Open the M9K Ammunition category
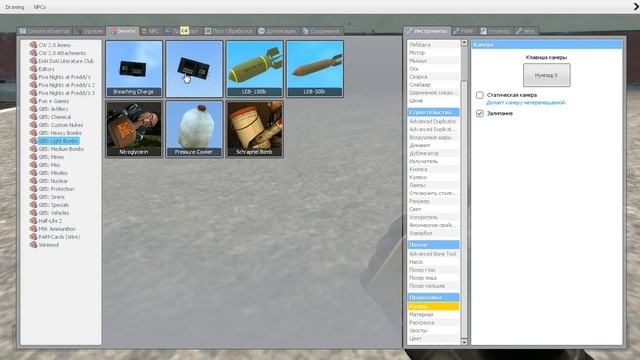Screen dimensions: 640x360 (57, 229)
